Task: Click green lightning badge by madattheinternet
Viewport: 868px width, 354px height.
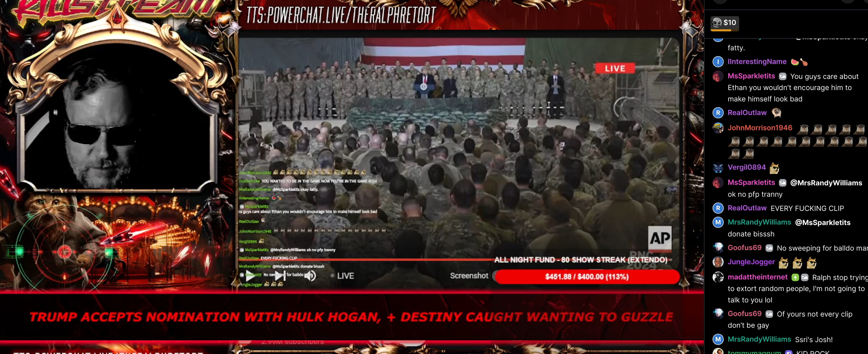Action: tap(795, 278)
